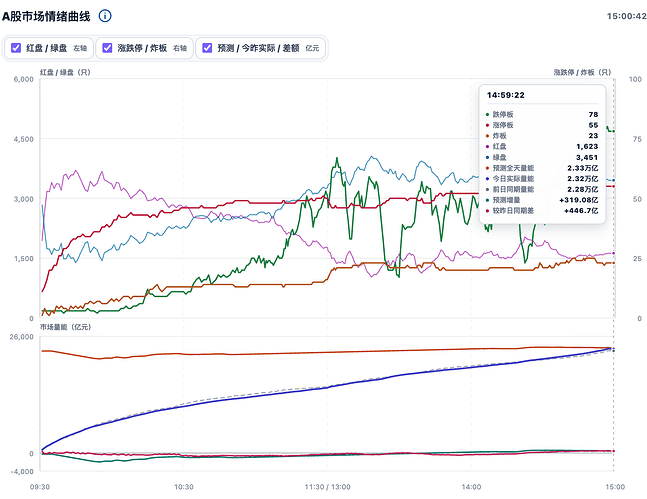Click the 4,500 left axis label
Image resolution: width=647 pixels, height=499 pixels.
(24, 139)
